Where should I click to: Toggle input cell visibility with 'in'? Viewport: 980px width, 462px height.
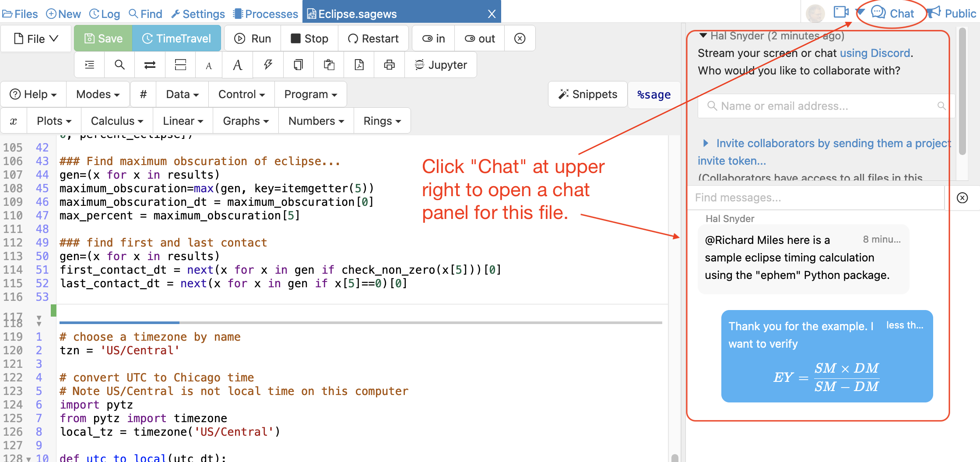(433, 39)
